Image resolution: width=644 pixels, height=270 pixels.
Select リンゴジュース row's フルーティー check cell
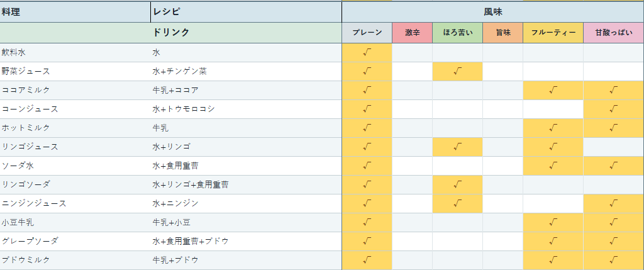(553, 147)
